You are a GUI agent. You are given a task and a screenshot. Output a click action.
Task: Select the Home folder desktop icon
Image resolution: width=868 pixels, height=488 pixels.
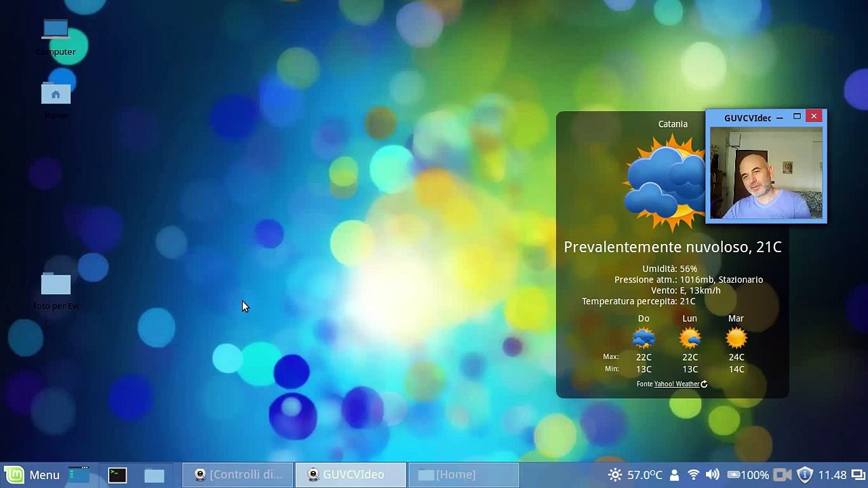[56, 101]
